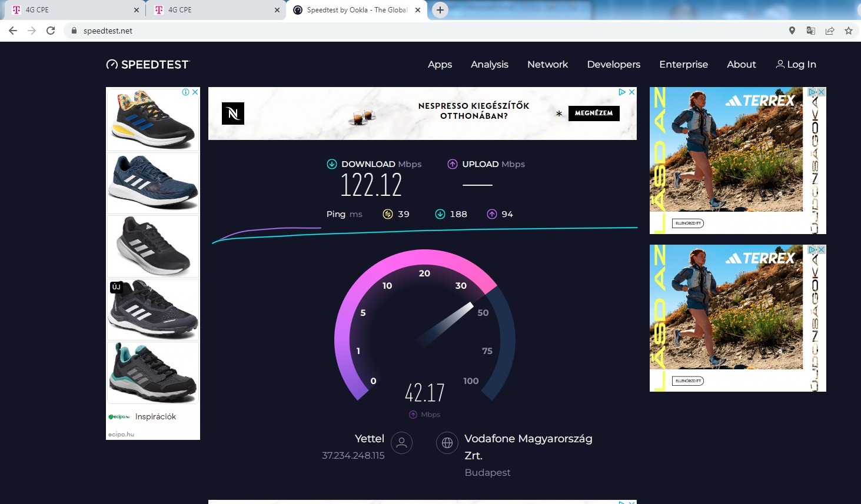
Task: Open the Apps menu
Action: 440,65
